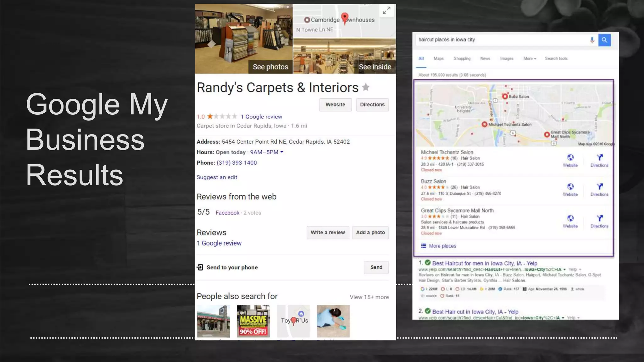Click green checkmark beside first Yelp result
The image size is (644, 362).
428,263
